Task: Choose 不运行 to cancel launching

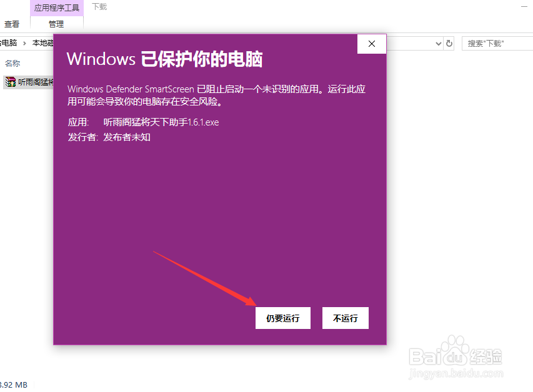Action: tap(346, 318)
